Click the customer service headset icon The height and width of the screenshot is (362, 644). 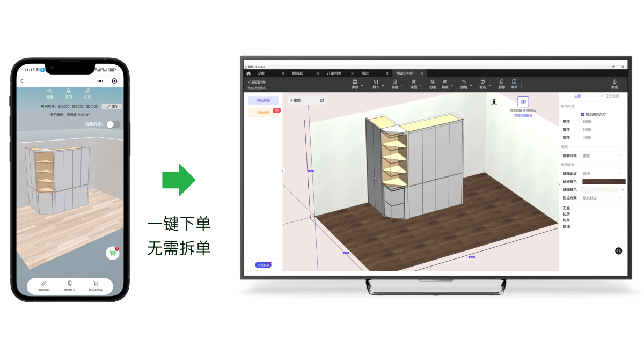click(618, 251)
